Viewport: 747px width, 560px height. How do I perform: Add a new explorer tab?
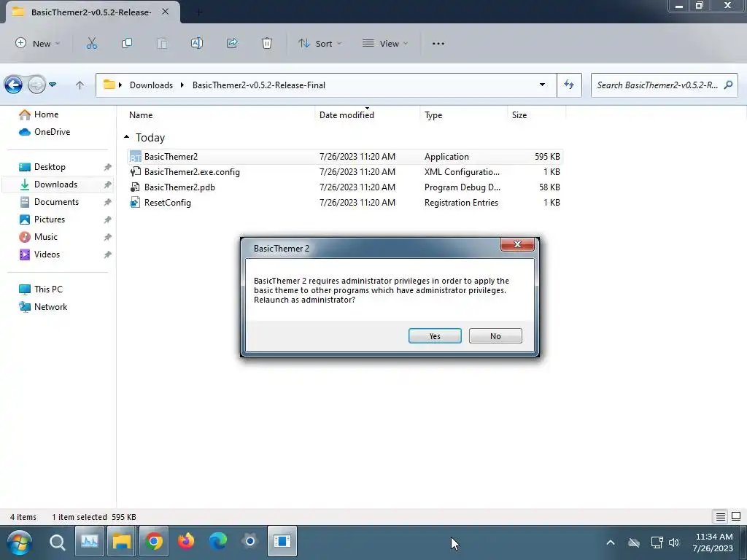(x=199, y=12)
